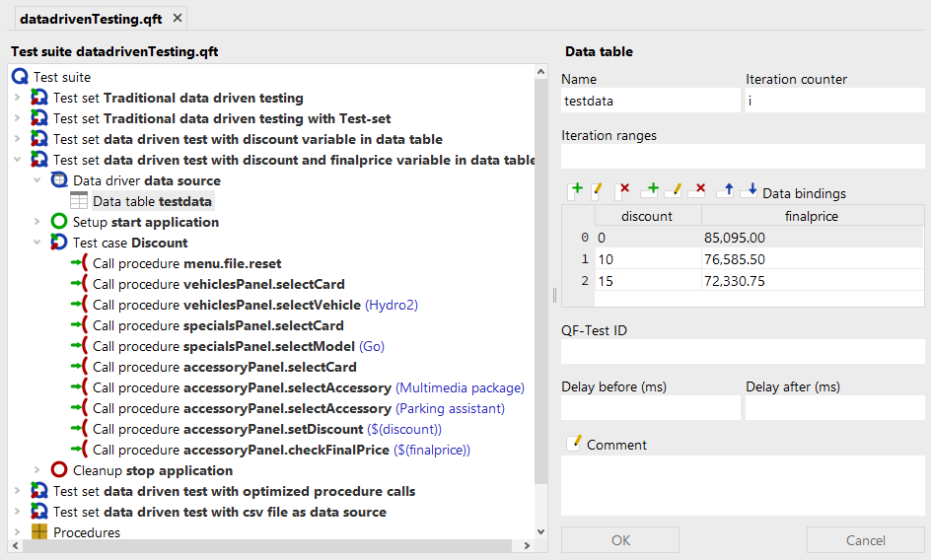Click the Data table testdata table icon

click(x=79, y=201)
